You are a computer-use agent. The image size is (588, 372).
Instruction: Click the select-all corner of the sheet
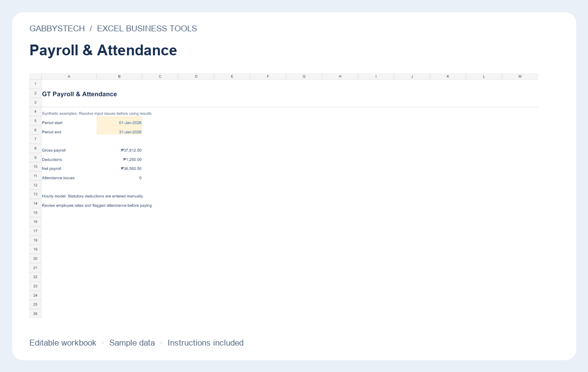[35, 76]
